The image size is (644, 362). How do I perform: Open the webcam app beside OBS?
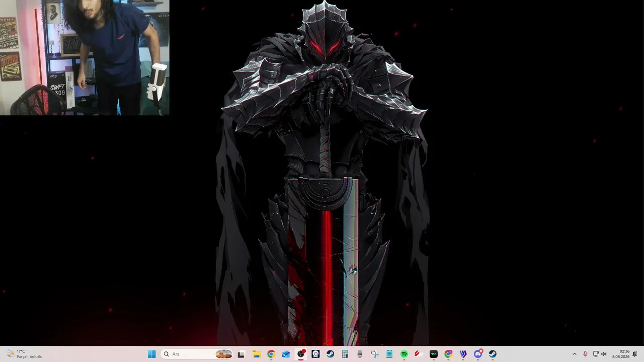(x=315, y=354)
